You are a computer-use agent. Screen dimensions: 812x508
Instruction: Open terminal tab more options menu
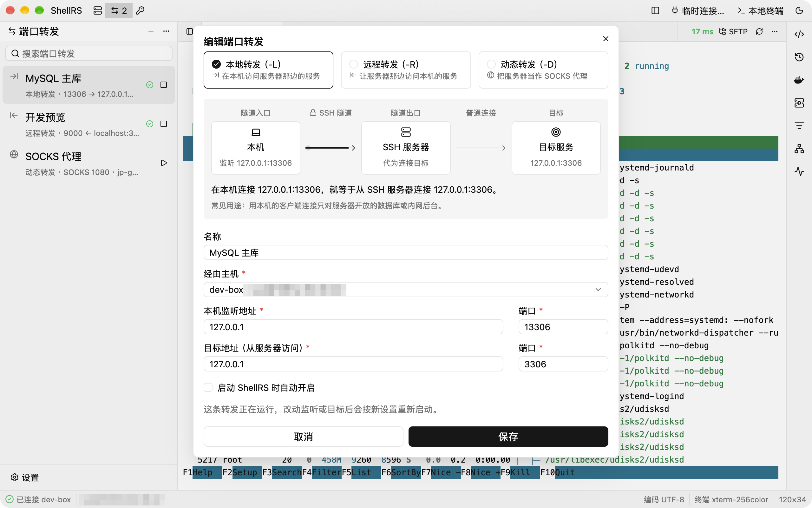pos(775,31)
